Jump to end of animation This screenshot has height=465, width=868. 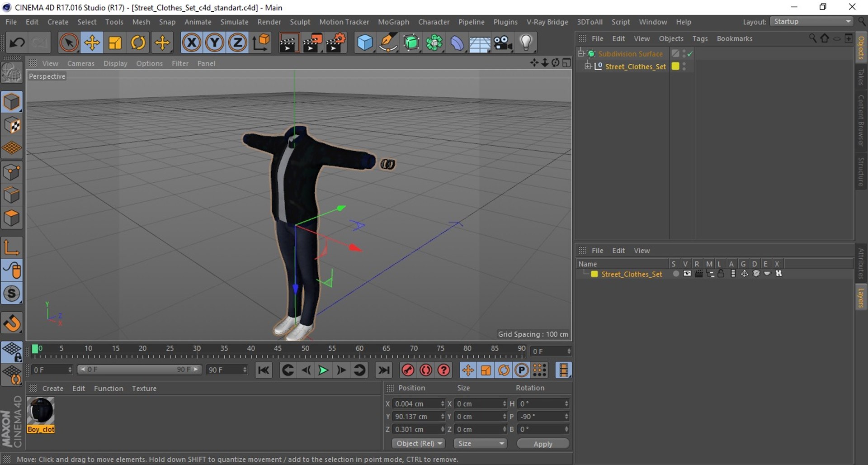384,370
